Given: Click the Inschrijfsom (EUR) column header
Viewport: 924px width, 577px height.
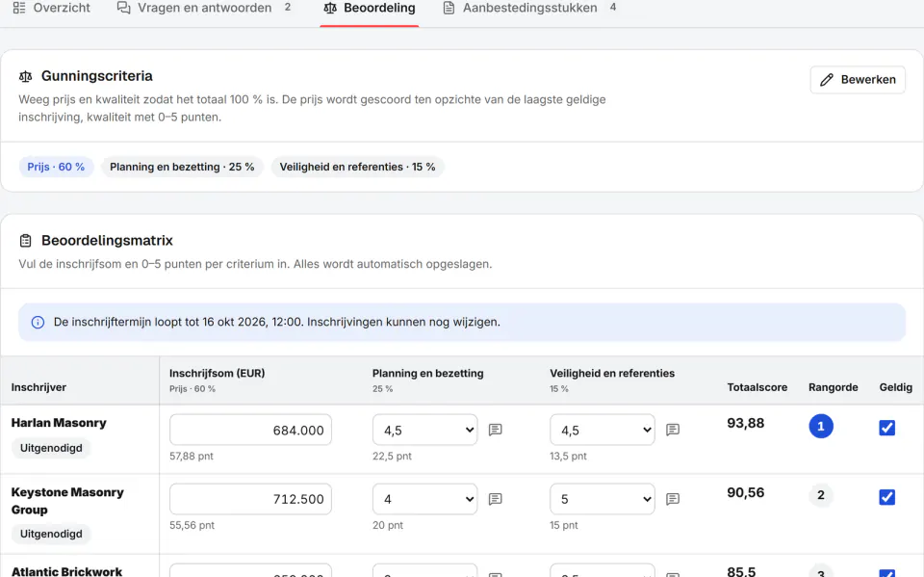Looking at the screenshot, I should coord(217,374).
